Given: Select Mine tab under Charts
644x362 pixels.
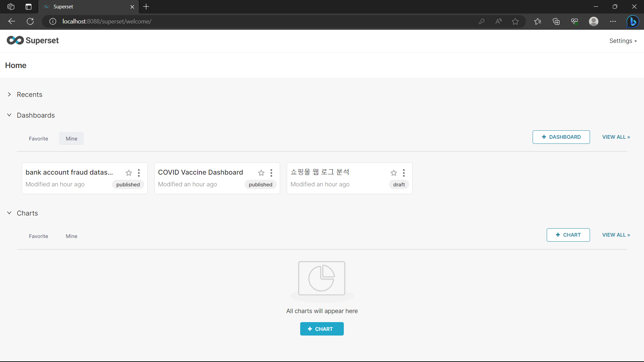Looking at the screenshot, I should (x=71, y=236).
